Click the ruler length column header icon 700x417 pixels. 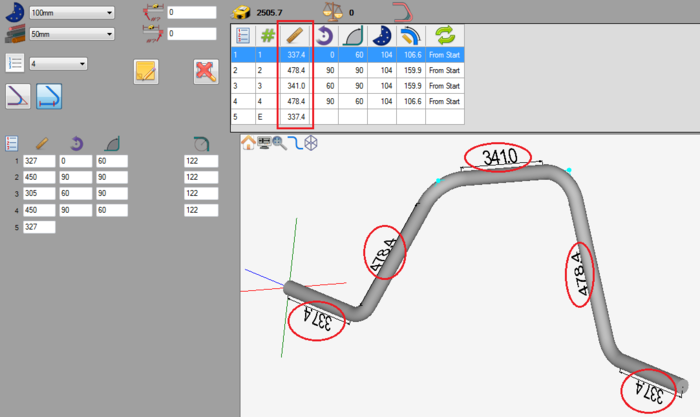(295, 36)
